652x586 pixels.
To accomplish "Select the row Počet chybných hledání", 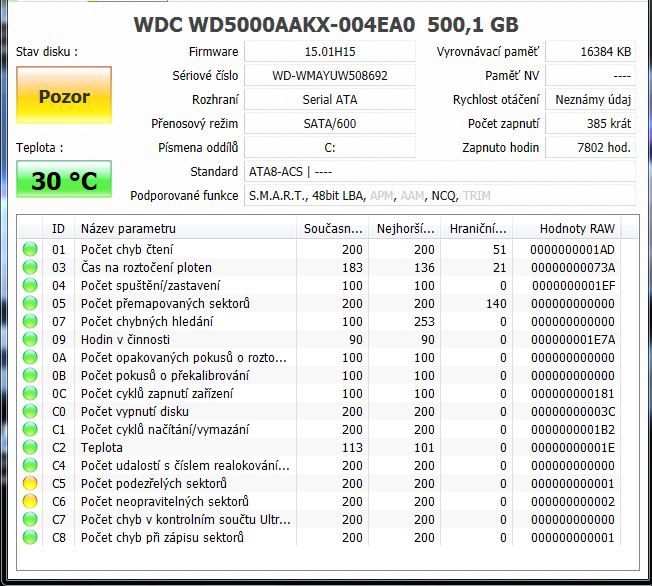I will (319, 321).
